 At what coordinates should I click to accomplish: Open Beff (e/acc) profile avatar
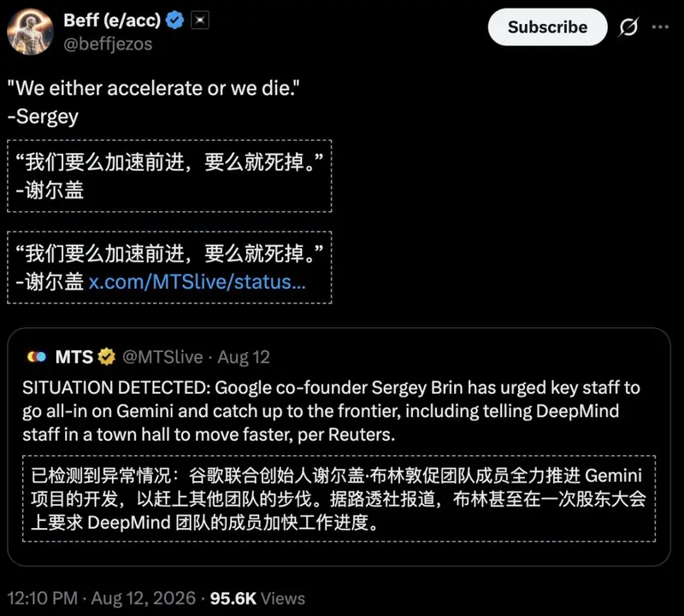(30, 32)
